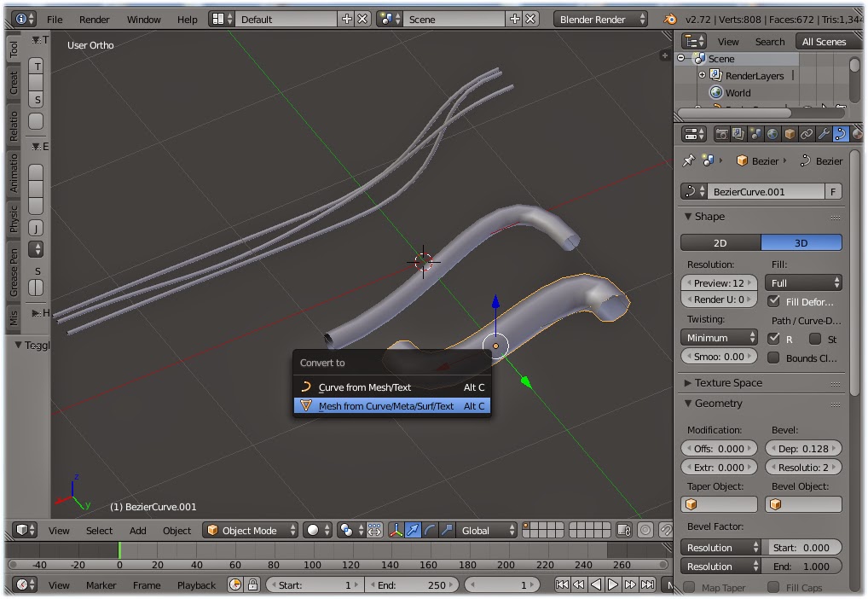868x599 pixels.
Task: Click the Object properties cube icon
Action: (x=790, y=134)
